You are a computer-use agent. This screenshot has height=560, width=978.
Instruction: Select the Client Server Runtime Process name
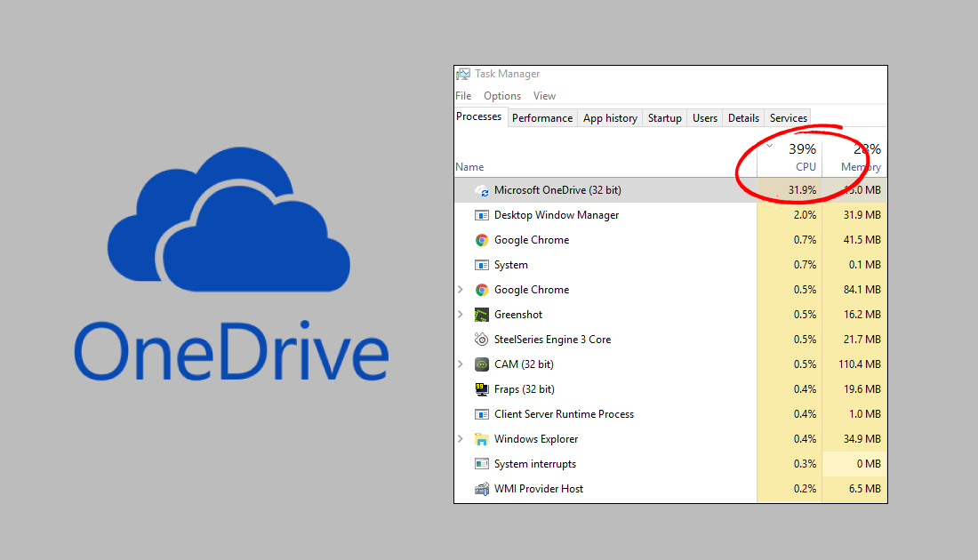(564, 414)
